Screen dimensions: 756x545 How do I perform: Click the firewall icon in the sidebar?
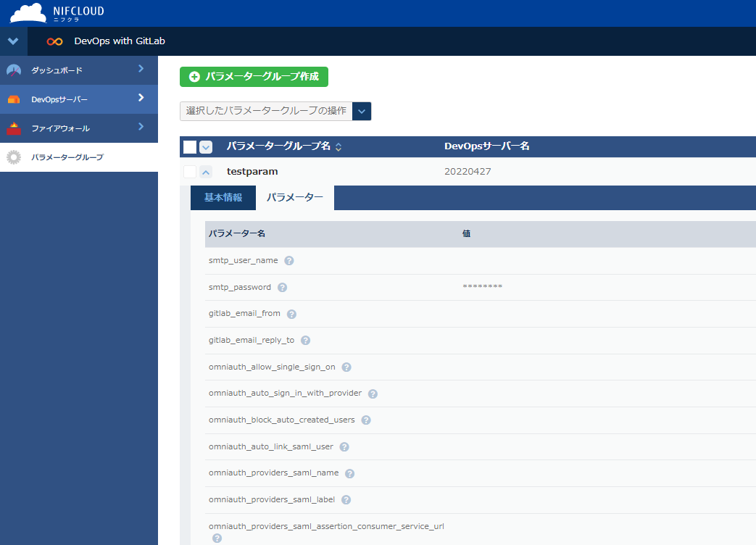point(14,128)
